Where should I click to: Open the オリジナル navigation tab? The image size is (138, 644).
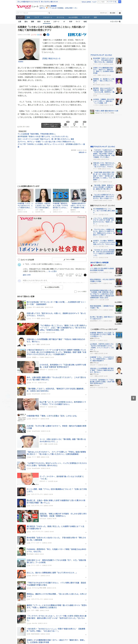point(60,17)
